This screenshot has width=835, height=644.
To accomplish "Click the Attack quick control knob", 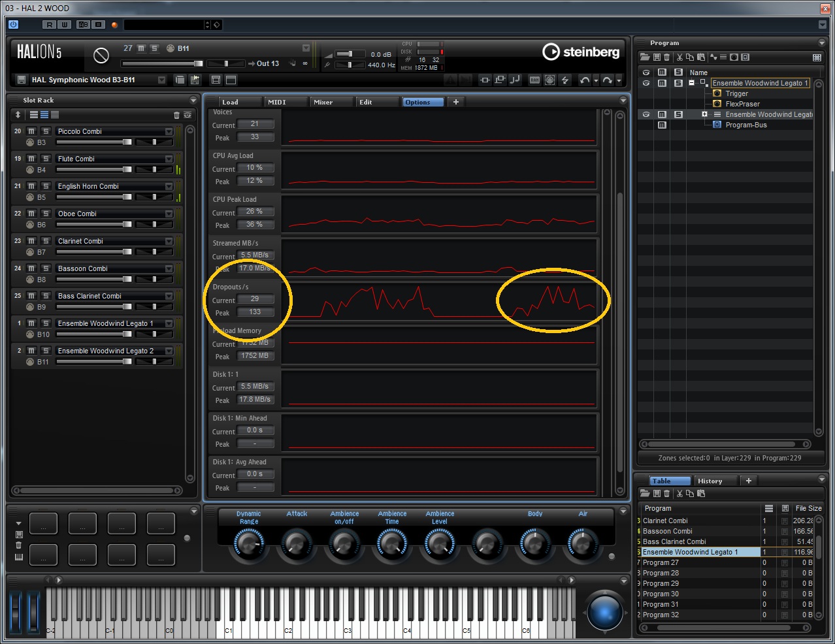I will click(x=296, y=543).
